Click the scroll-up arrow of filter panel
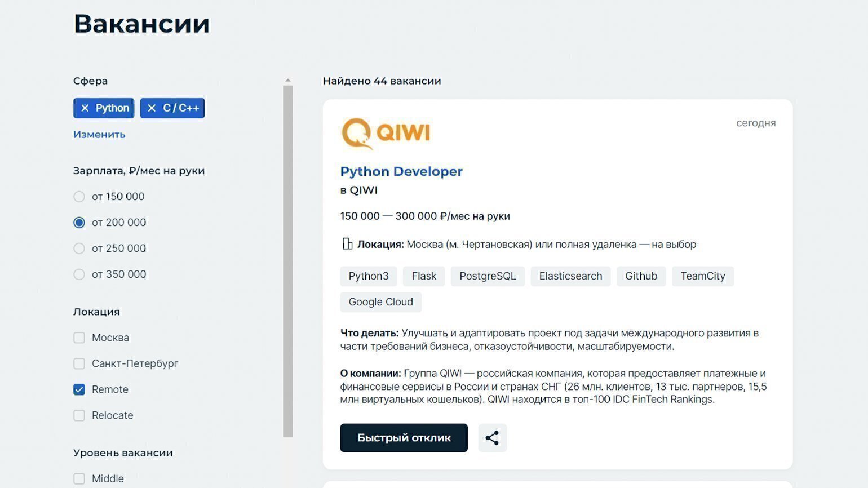 pos(288,81)
